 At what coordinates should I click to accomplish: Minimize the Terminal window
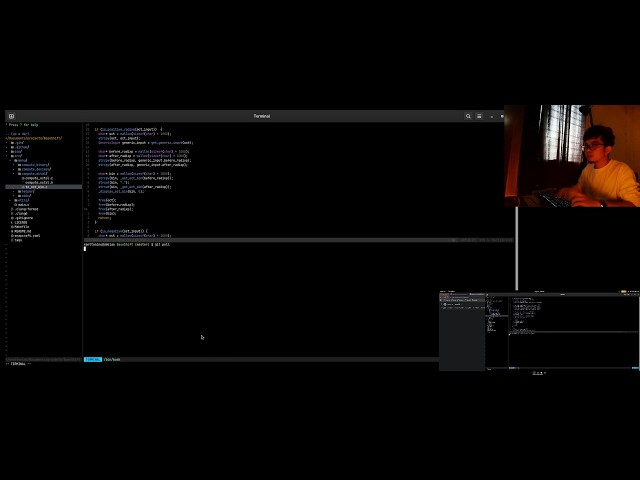coord(492,117)
